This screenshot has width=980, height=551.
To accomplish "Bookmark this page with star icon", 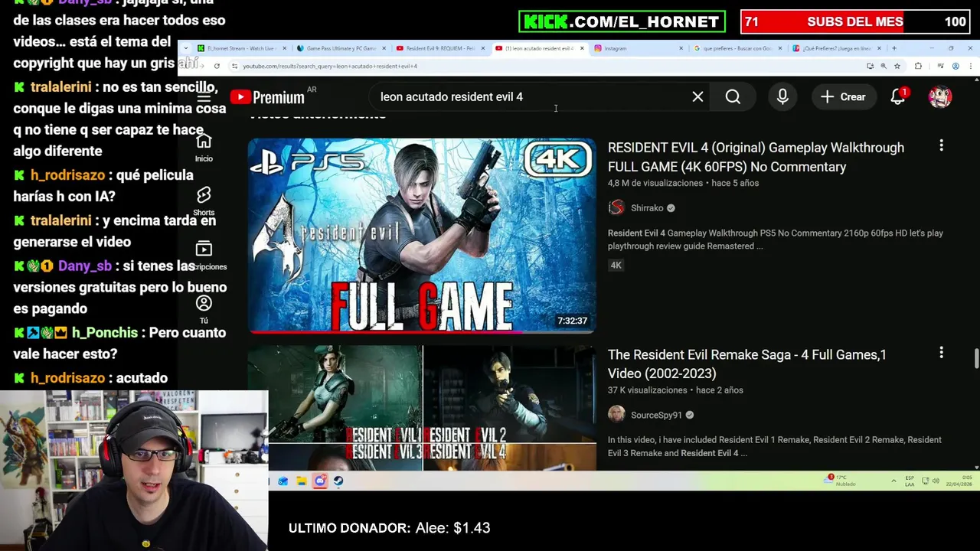I will 897,66.
